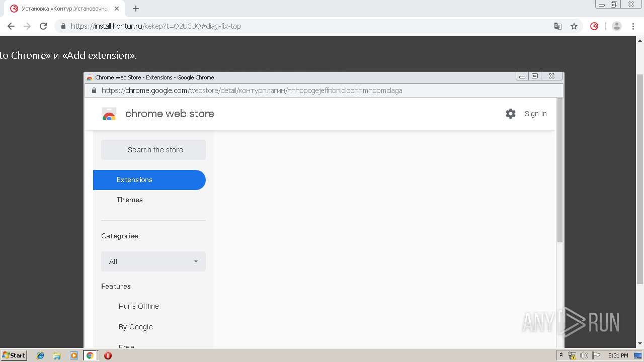
Task: Click the Show desktop button
Action: point(638,355)
